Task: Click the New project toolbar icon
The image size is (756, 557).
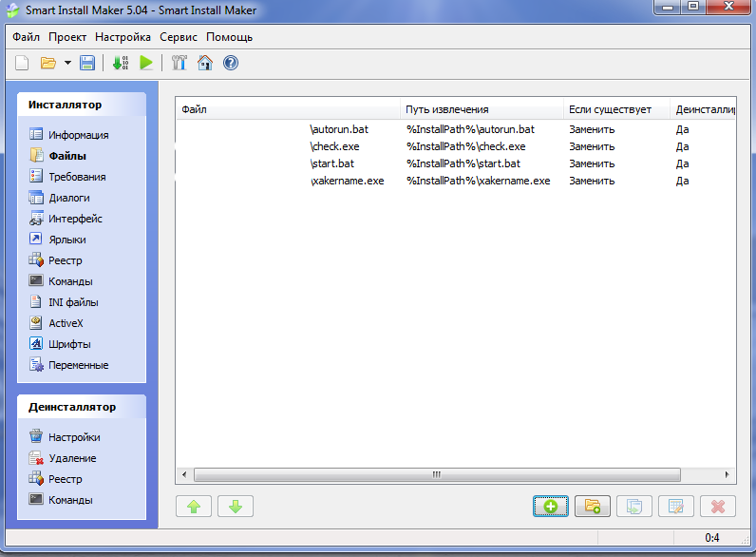Action: 22,63
